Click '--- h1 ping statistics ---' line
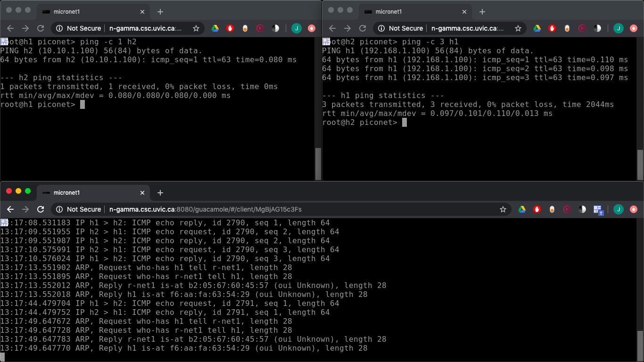The width and height of the screenshot is (644, 362). [x=383, y=96]
